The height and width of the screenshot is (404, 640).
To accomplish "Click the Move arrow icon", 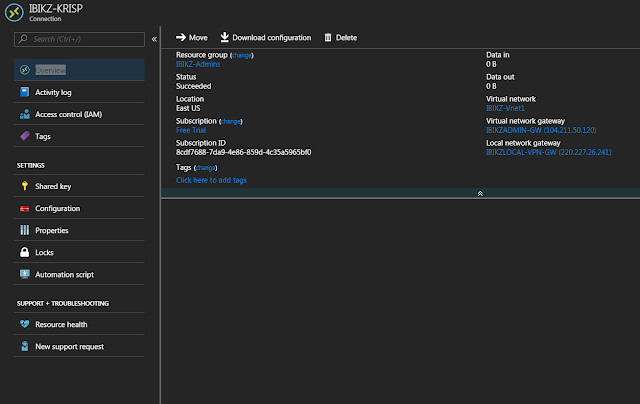I will [180, 37].
